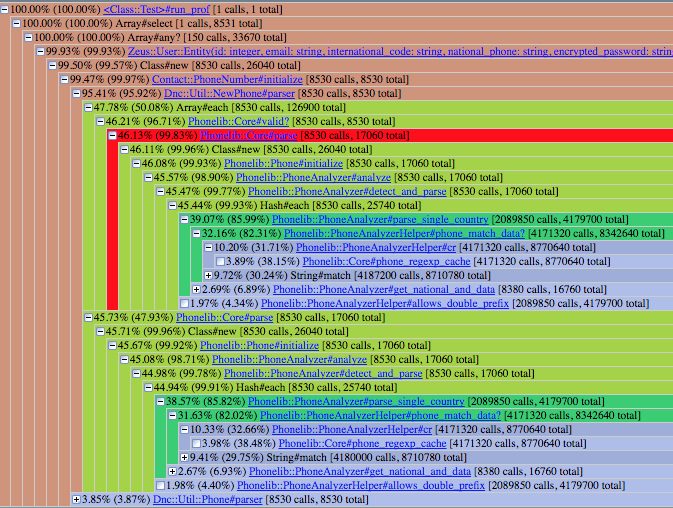Expand the 2.69% get_national_and_data node
Viewport: 673px width, 508px height.
pyautogui.click(x=196, y=290)
